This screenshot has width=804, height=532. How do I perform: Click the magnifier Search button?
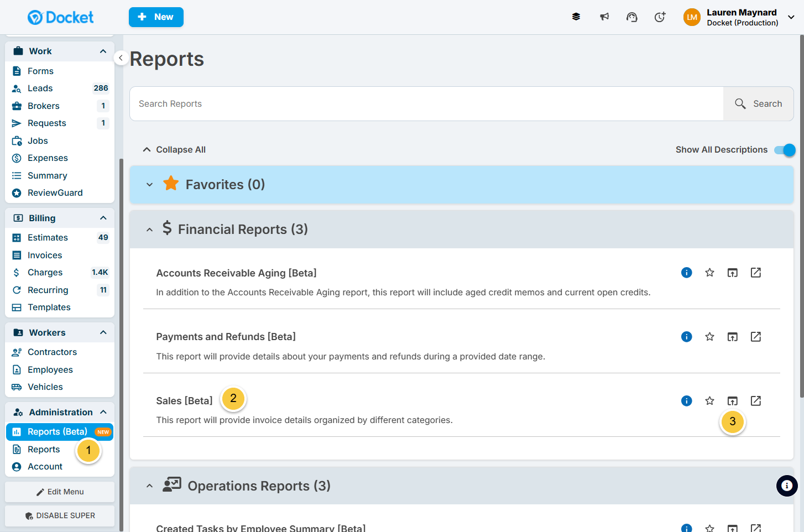[759, 103]
